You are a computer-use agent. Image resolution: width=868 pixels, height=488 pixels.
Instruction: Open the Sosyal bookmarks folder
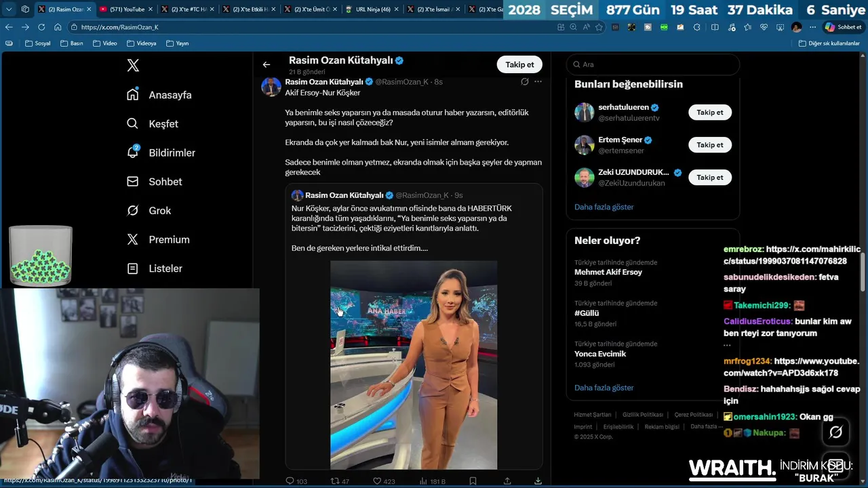(x=38, y=43)
